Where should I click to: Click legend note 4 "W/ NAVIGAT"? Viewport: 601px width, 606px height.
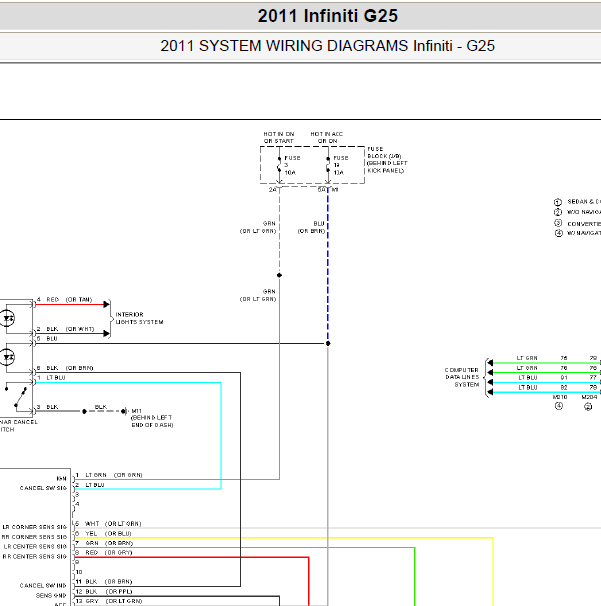coord(577,233)
